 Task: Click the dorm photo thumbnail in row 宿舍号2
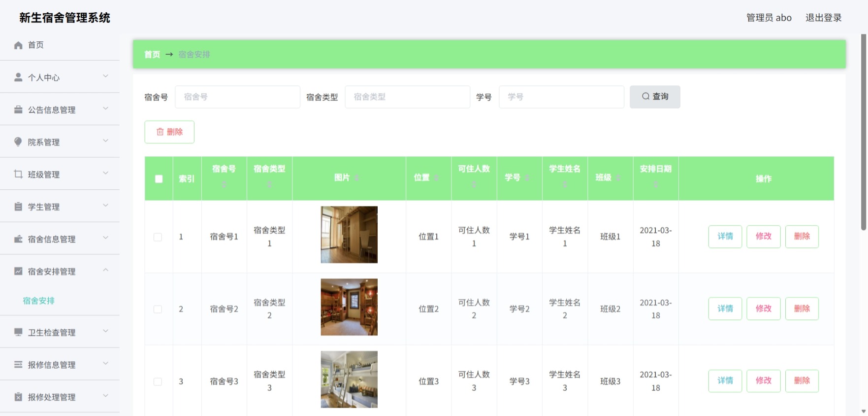tap(349, 307)
